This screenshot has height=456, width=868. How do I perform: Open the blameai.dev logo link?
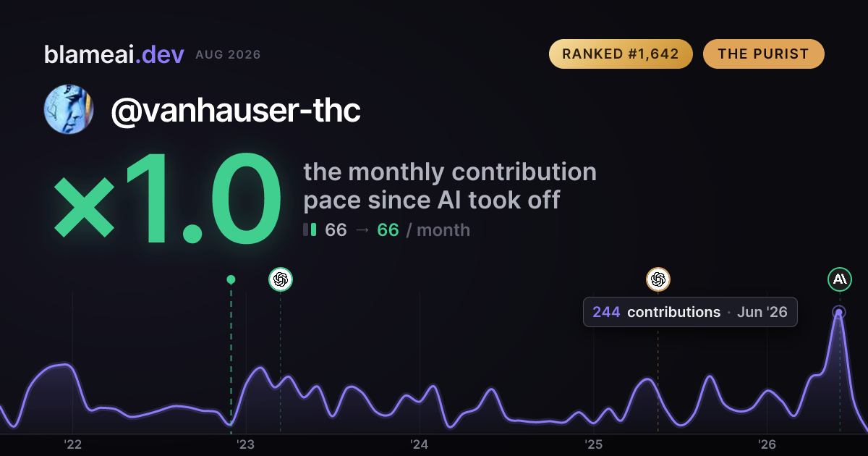pos(114,54)
